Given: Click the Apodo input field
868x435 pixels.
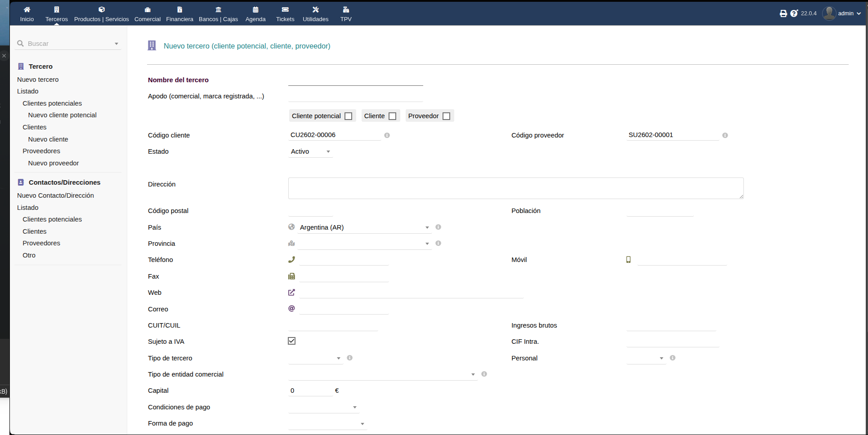Looking at the screenshot, I should 356,96.
